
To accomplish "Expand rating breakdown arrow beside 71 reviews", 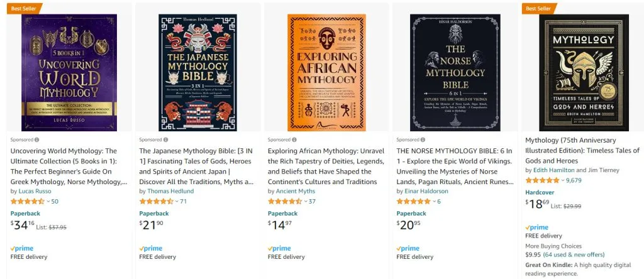I will coord(177,202).
